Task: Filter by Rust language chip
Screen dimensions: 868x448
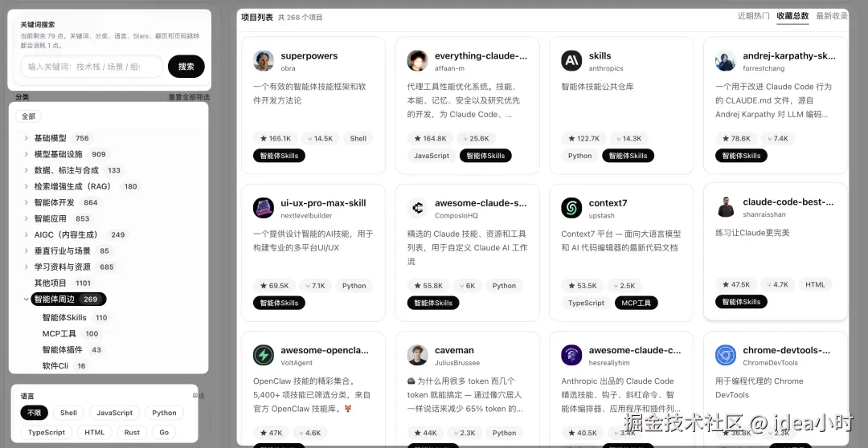Action: point(132,433)
